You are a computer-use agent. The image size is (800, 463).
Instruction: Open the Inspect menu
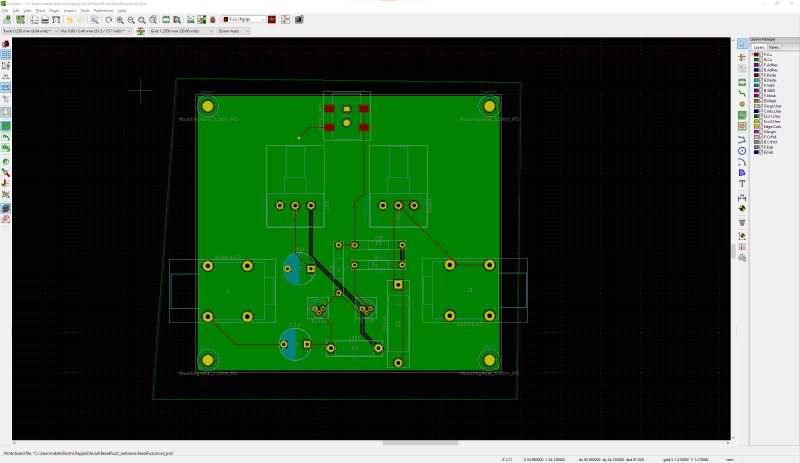[70, 10]
